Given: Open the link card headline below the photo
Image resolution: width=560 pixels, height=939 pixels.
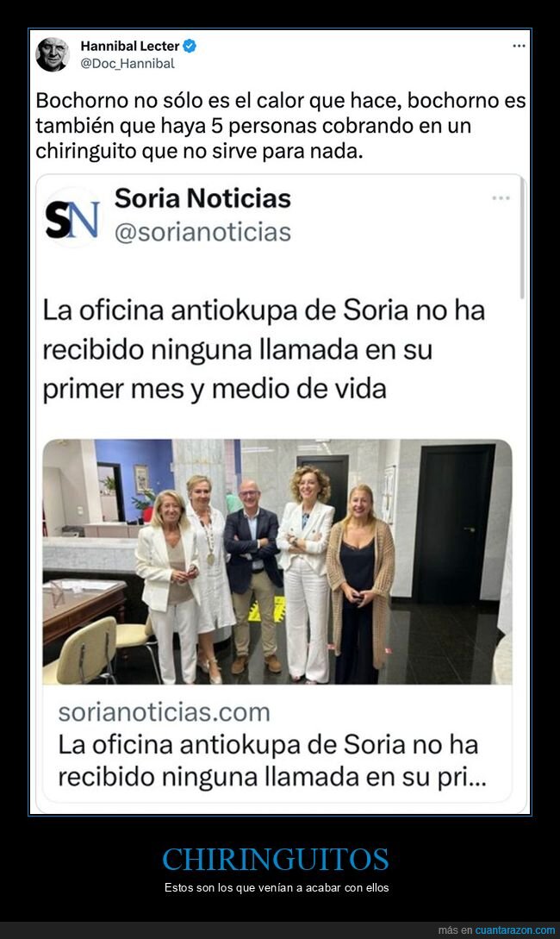Looking at the screenshot, I should coord(271,761).
